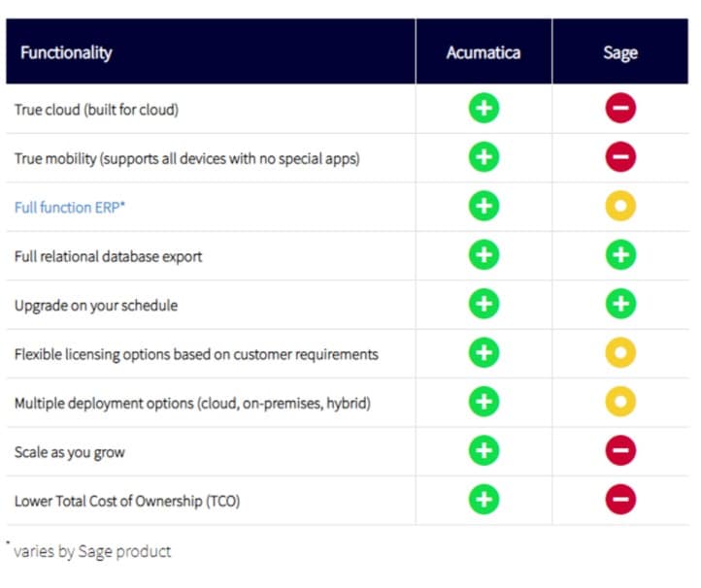Screen dimensions: 701x588
Task: Click Sage's red minus for True mobility
Action: 620,157
